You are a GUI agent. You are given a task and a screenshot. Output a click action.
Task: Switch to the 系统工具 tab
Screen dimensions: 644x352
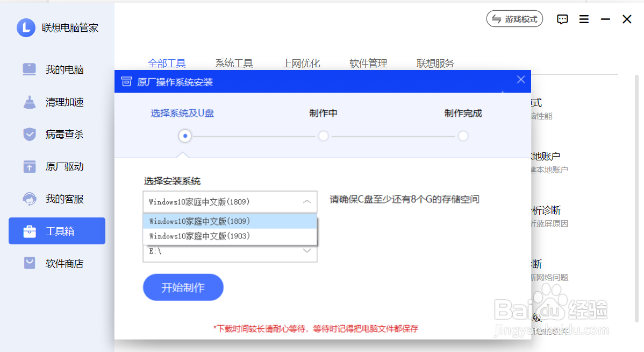(234, 64)
